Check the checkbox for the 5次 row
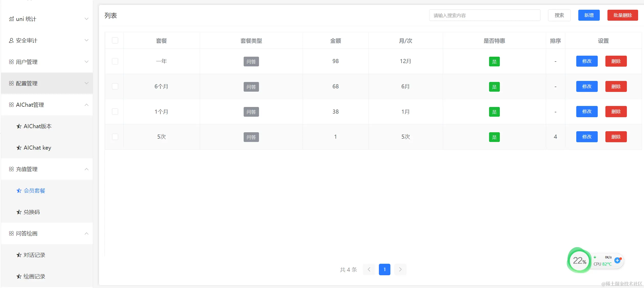Viewport: 644px width, 288px height. (115, 137)
